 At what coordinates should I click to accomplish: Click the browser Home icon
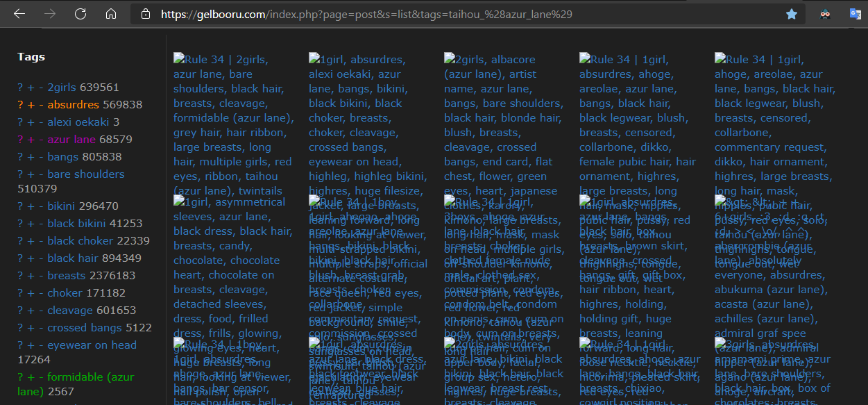click(111, 13)
